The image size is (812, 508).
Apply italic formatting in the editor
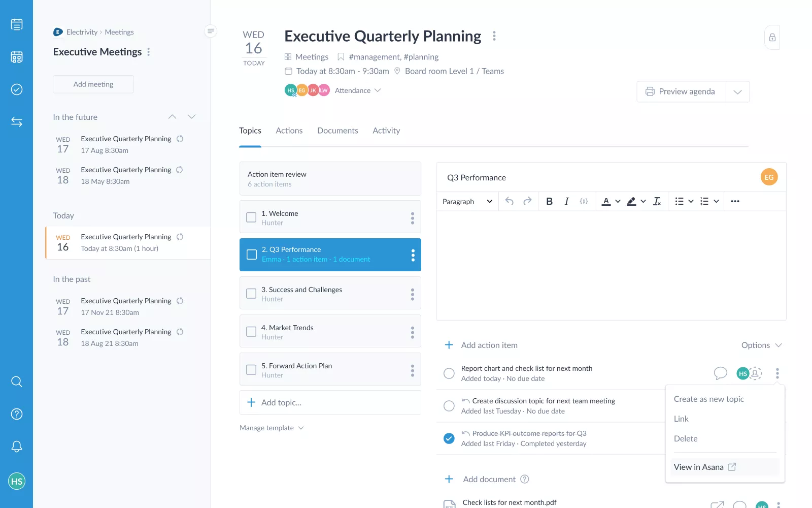click(566, 201)
